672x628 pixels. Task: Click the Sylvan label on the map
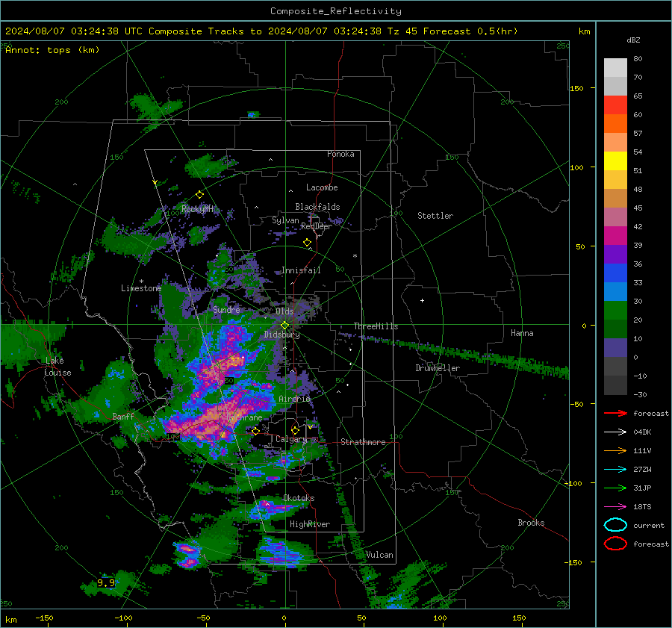click(285, 220)
